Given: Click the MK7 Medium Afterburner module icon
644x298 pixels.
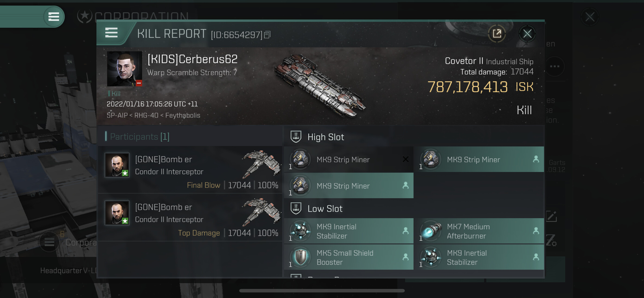Looking at the screenshot, I should [x=431, y=231].
